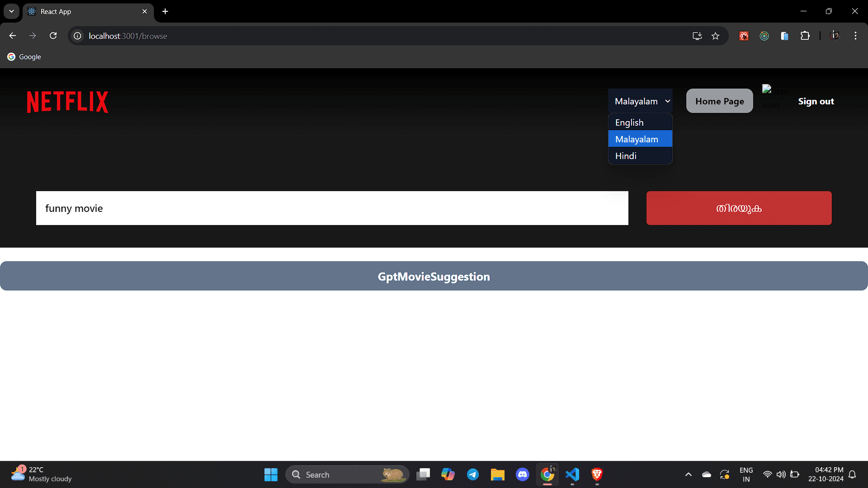This screenshot has height=488, width=868.
Task: Open the battery status tray icon
Action: coord(795,474)
